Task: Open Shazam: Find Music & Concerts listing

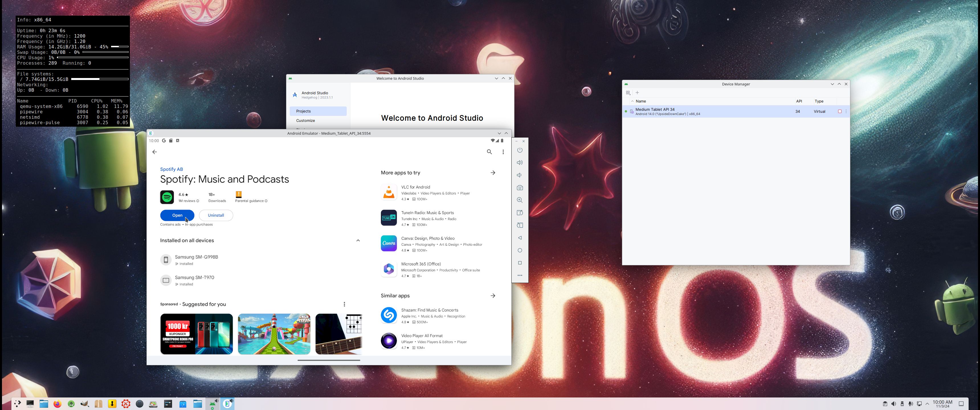Action: 430,310
